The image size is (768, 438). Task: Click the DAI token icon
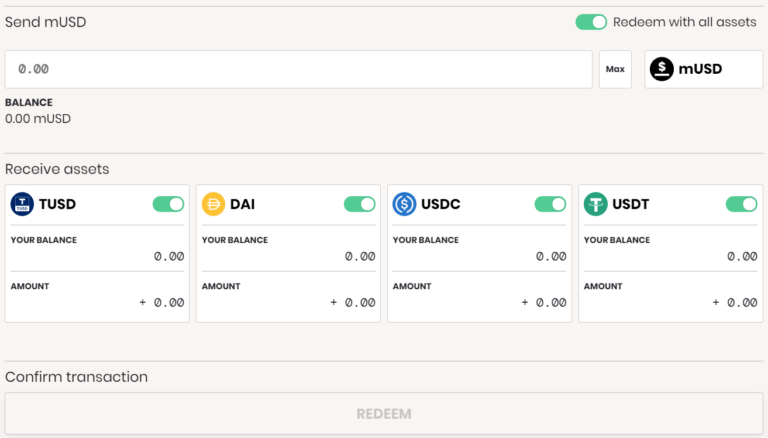pyautogui.click(x=214, y=204)
